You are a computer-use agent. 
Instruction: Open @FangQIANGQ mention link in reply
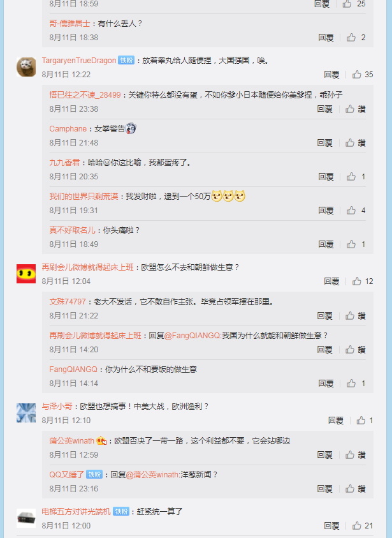192,336
